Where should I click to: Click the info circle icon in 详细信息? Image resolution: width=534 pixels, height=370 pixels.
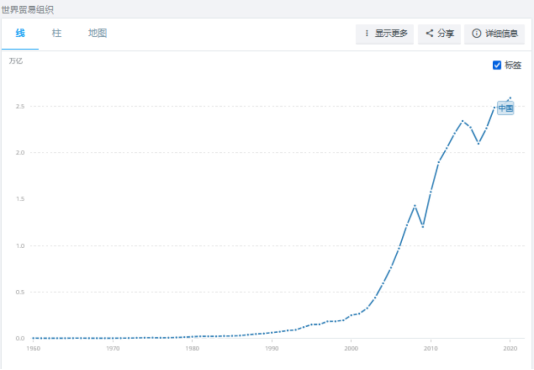[x=476, y=33]
